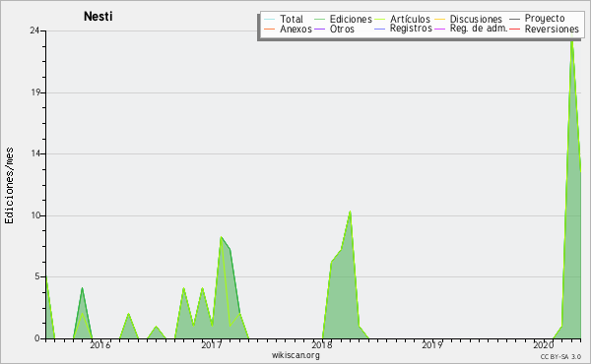This screenshot has width=591, height=364.
Task: Click the wikiscan.org label below the chart
Action: tap(295, 354)
